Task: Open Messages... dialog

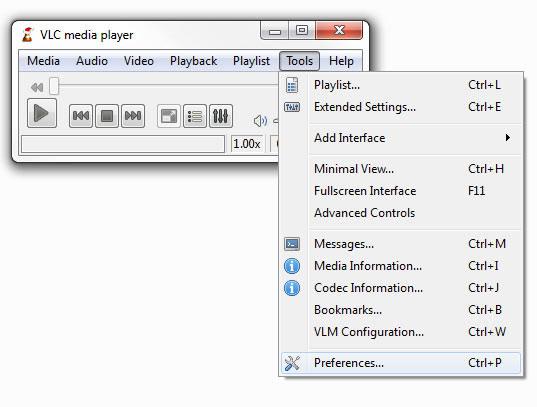Action: (401, 244)
